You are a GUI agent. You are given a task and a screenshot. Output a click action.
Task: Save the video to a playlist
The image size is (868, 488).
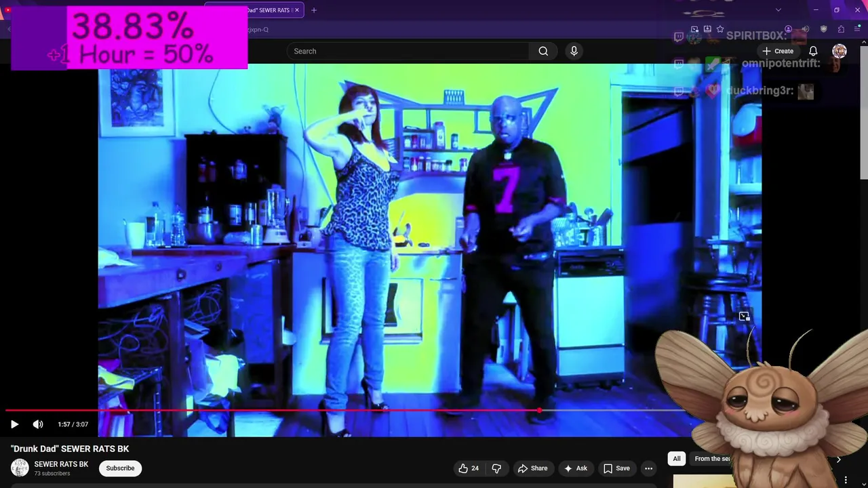tap(616, 468)
